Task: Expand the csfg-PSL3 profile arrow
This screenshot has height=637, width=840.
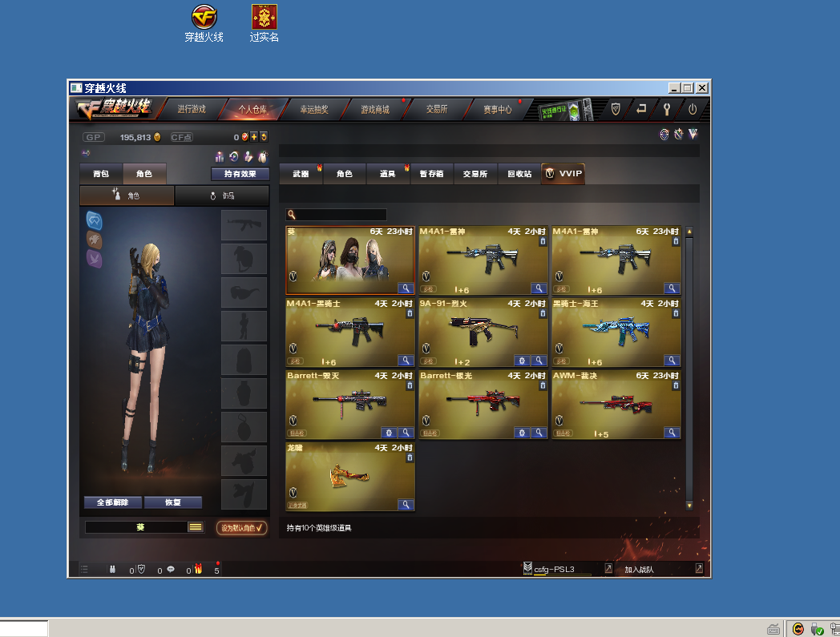Action: click(608, 568)
